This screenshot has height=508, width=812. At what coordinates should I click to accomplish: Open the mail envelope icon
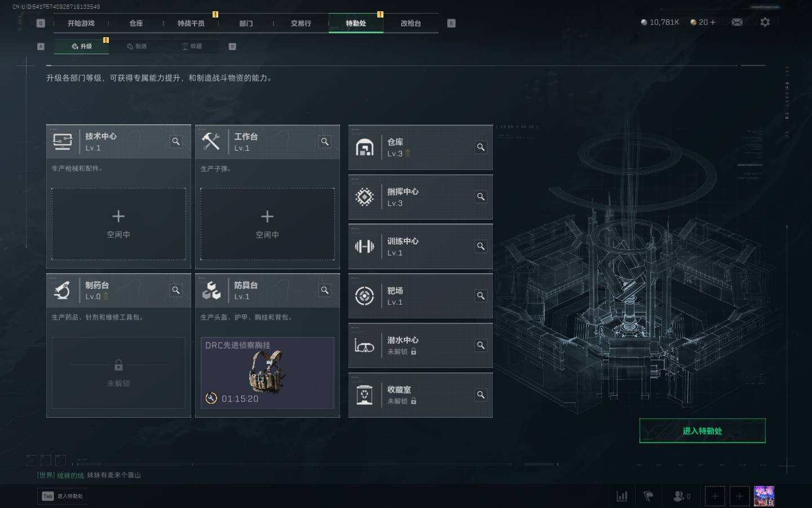click(737, 22)
